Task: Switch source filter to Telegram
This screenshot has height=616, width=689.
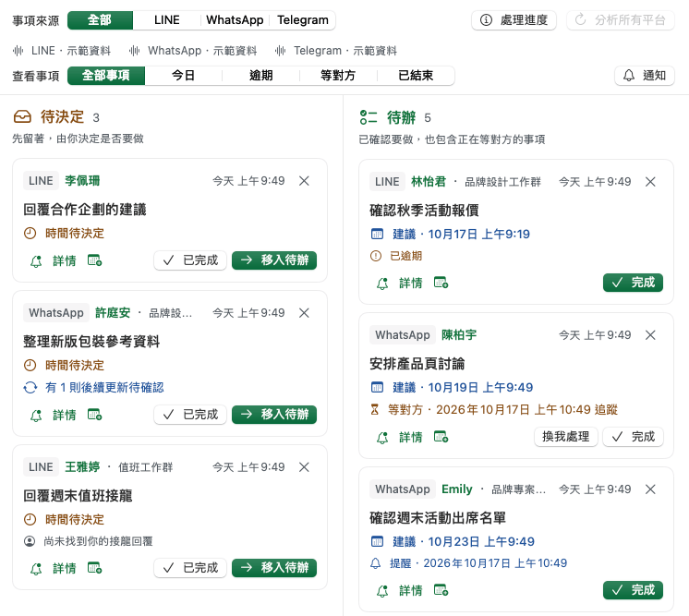Action: click(303, 20)
